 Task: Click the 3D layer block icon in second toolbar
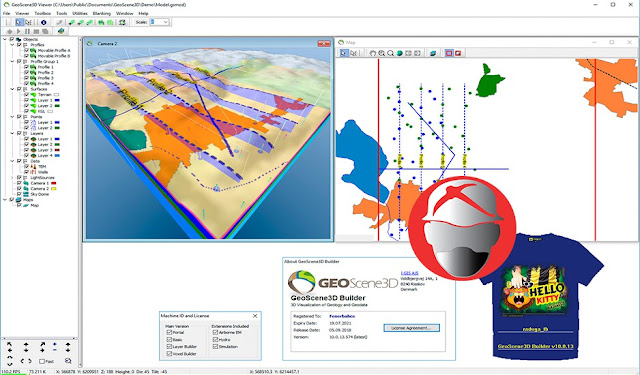pos(61,31)
